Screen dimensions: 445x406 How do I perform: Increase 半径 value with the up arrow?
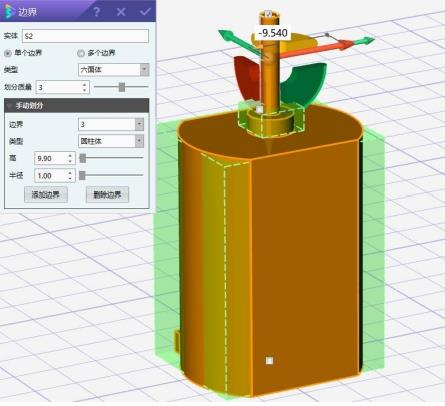[x=70, y=173]
